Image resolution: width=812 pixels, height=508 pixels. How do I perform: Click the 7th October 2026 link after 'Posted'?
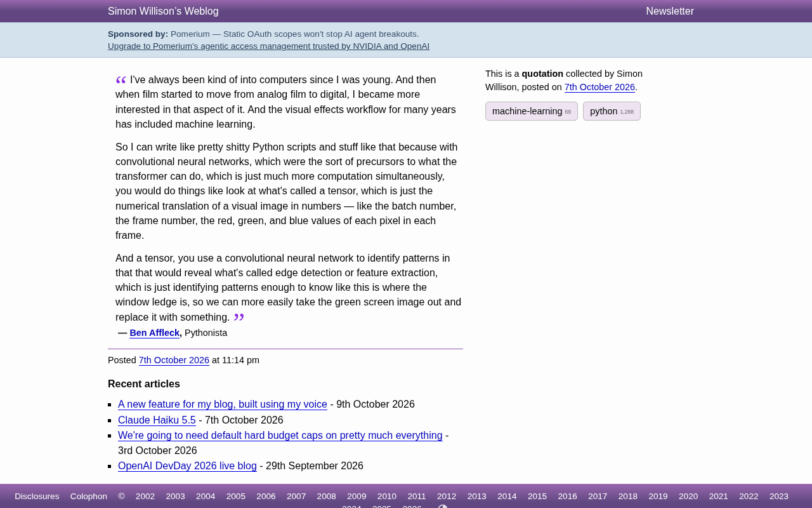click(174, 360)
